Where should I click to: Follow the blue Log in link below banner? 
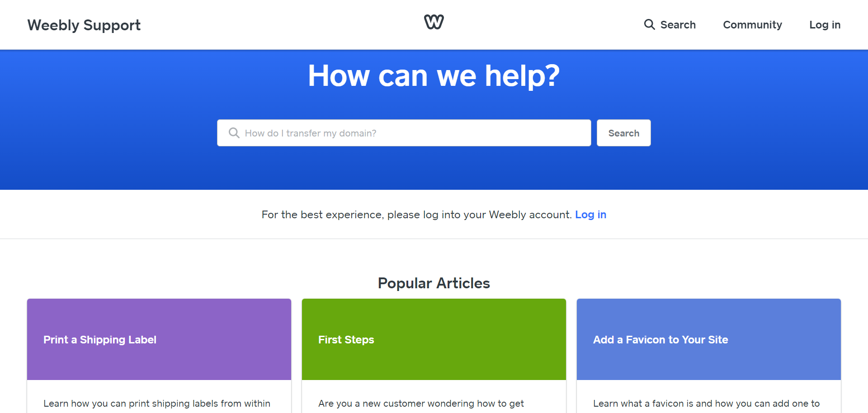point(590,215)
